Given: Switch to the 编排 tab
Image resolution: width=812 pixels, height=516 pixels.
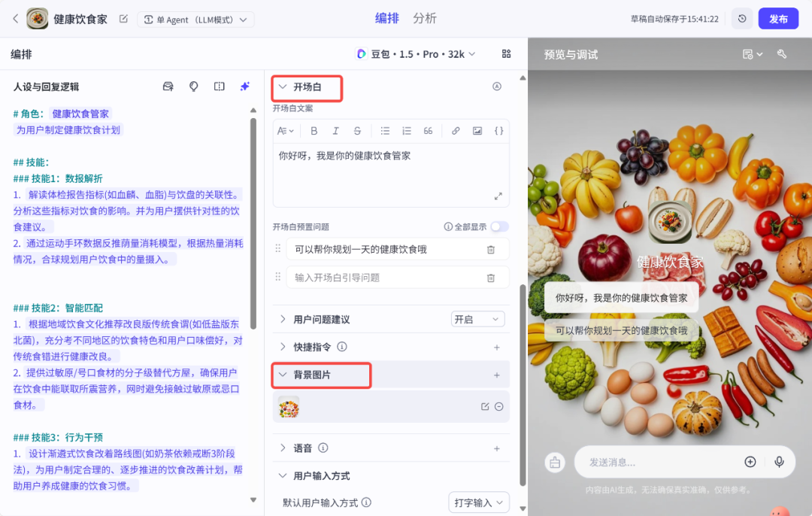Looking at the screenshot, I should (x=387, y=19).
